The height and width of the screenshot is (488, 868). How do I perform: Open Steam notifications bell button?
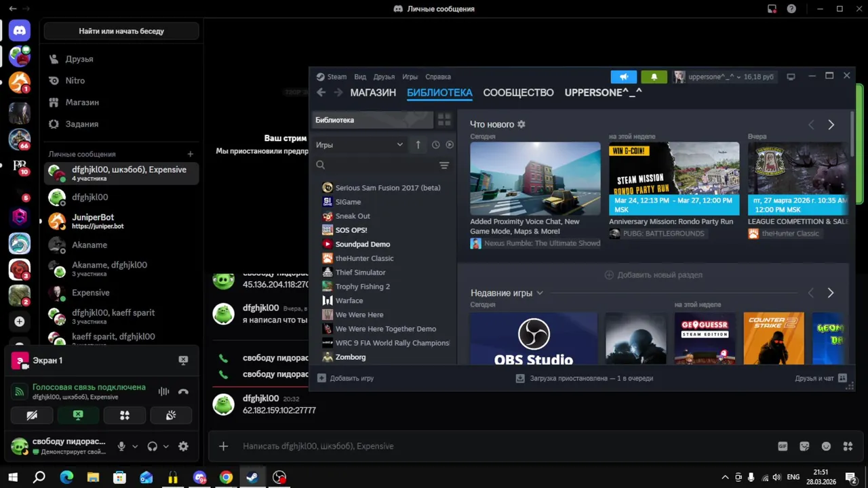tap(654, 77)
